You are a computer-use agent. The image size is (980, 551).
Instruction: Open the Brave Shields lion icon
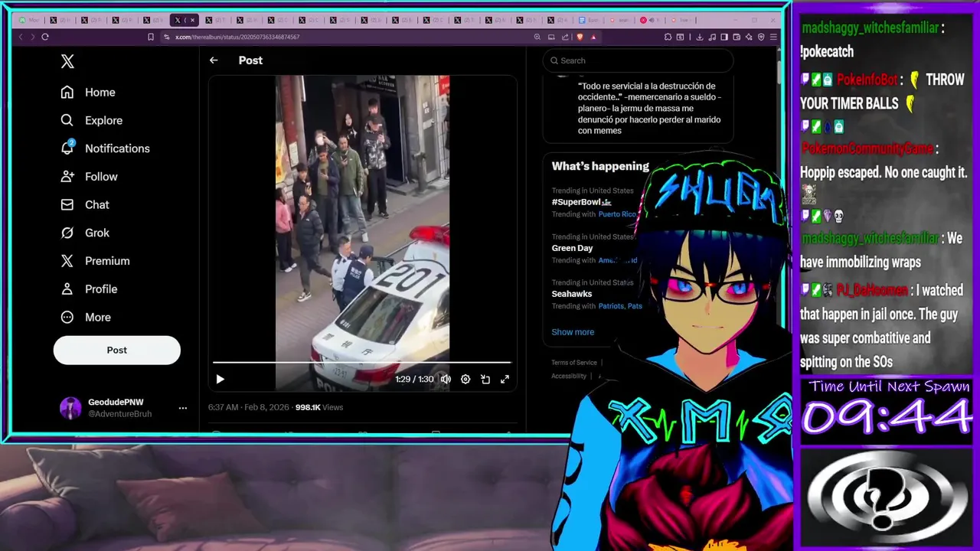(580, 37)
